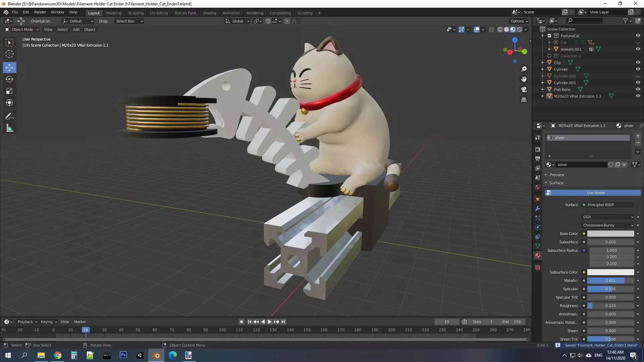Hide the Fish Bone object
Screen dimensions: 644x362
point(638,89)
